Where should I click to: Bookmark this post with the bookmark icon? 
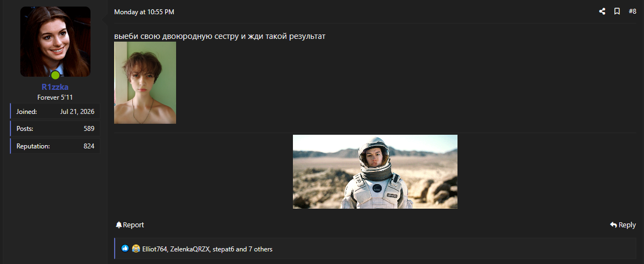coord(617,12)
